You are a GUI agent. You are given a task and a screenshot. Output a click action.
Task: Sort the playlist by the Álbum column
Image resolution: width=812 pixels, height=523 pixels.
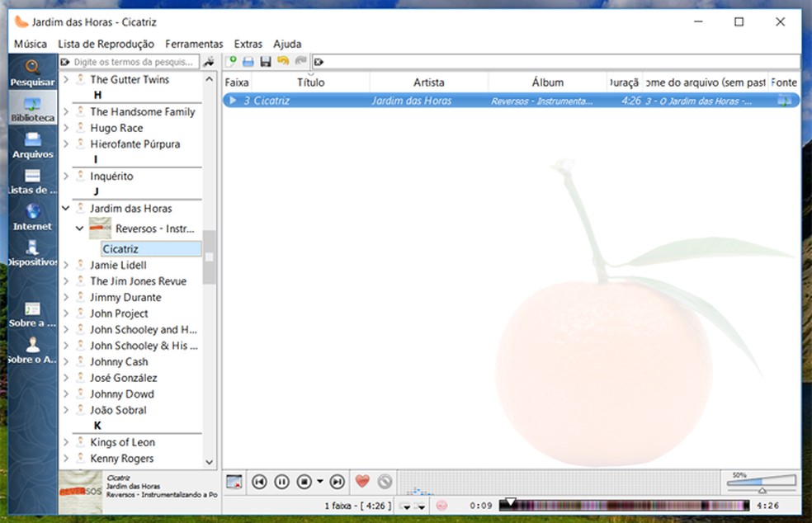click(x=547, y=82)
